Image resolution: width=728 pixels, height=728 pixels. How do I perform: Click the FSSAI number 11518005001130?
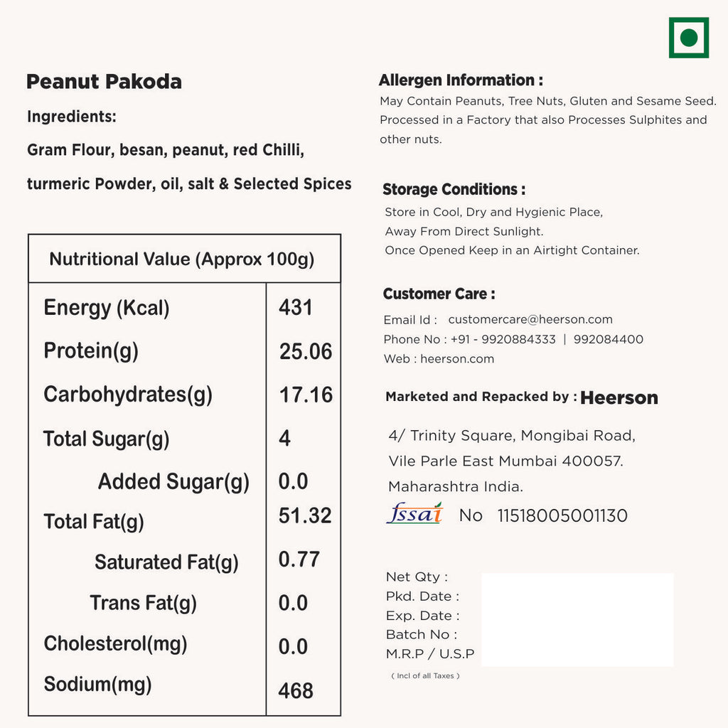coord(562,516)
